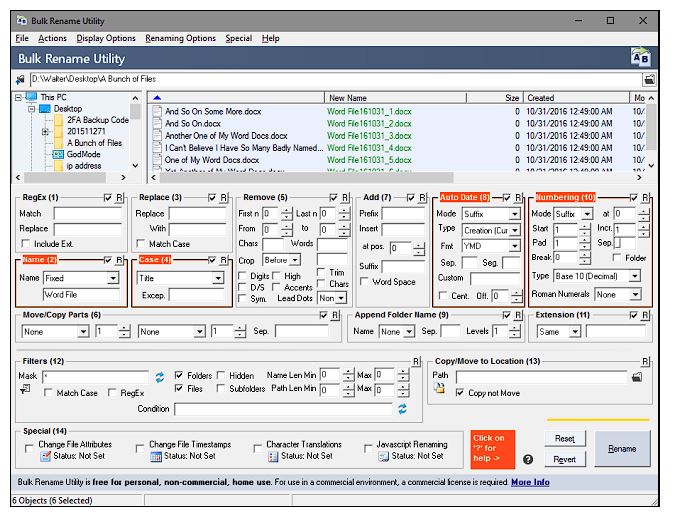Click the Revert button

click(x=564, y=459)
